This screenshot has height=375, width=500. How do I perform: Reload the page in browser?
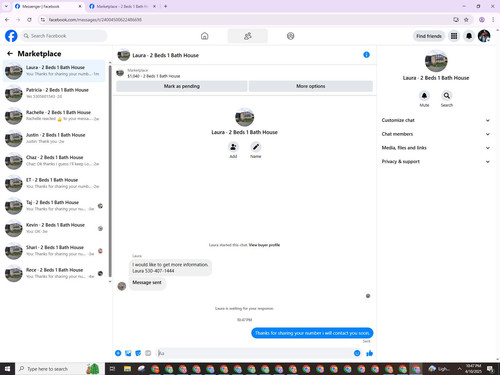click(29, 20)
